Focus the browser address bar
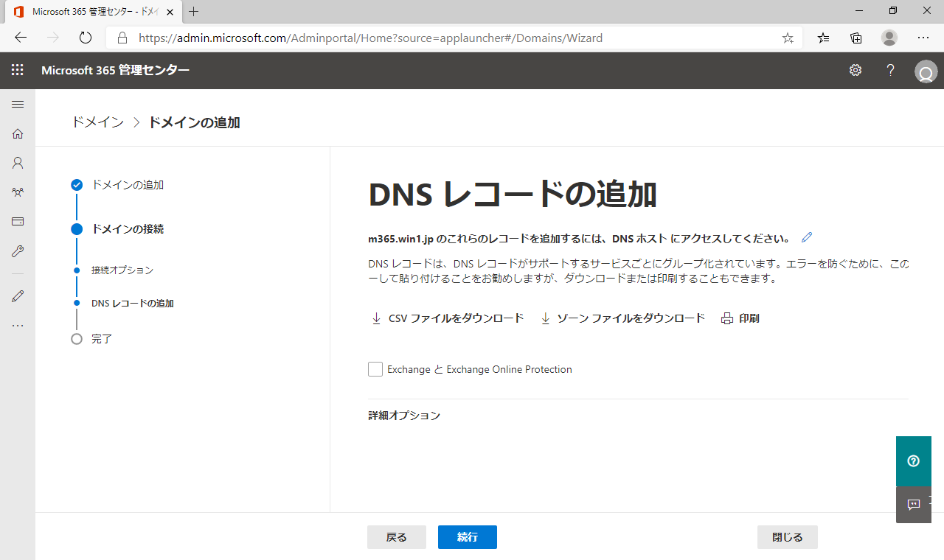The height and width of the screenshot is (560, 944). (456, 38)
